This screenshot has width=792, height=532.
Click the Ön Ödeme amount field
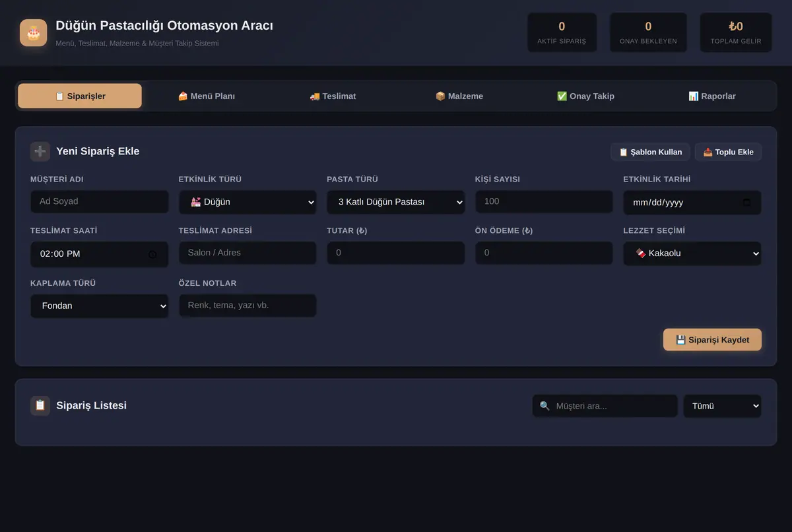(x=544, y=253)
